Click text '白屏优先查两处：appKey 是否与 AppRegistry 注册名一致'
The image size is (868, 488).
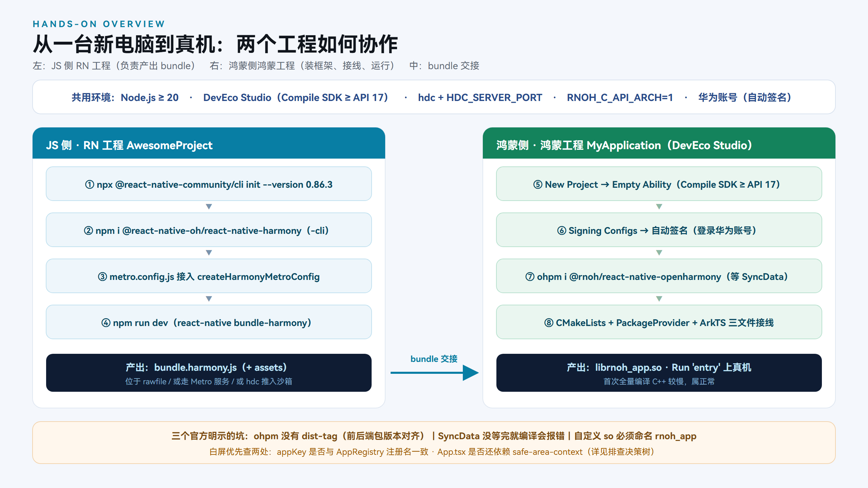click(319, 452)
